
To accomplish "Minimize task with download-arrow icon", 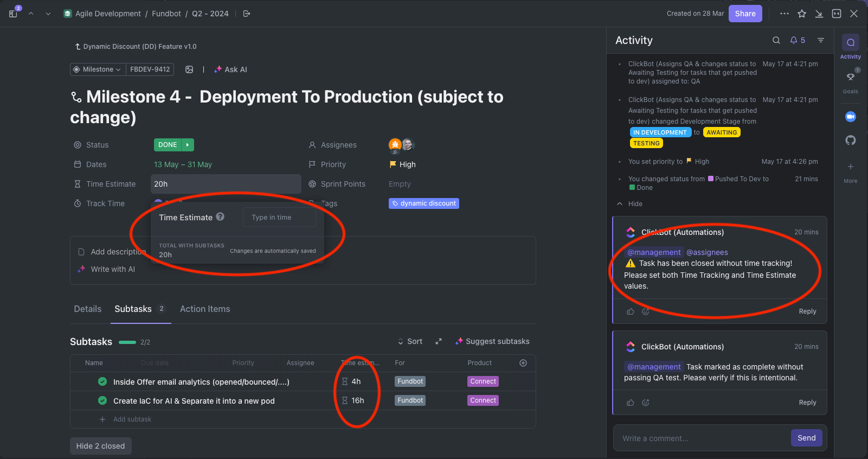I will 819,14.
